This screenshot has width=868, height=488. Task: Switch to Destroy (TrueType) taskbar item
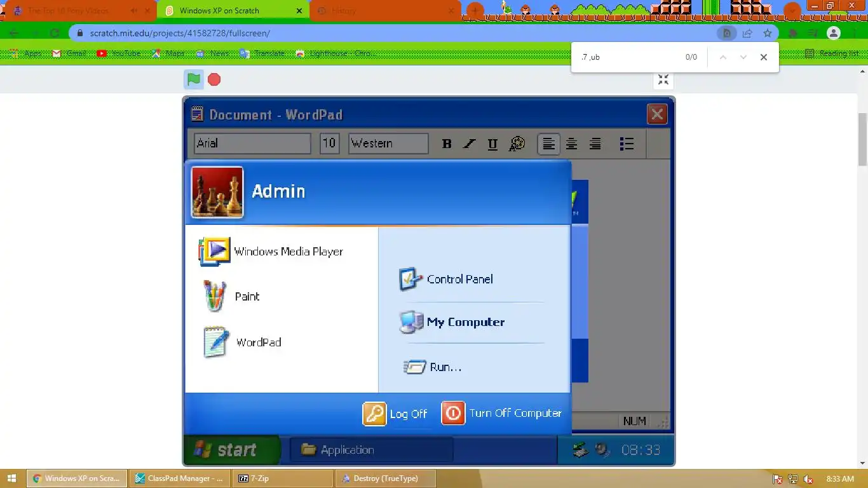386,478
